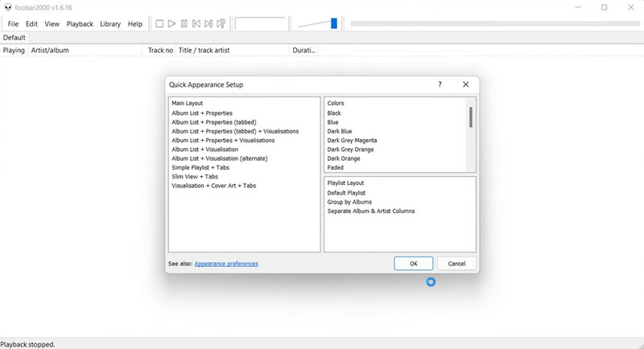Click the Title / track artist column header
Screen dimensions: 644x349
[x=233, y=51]
